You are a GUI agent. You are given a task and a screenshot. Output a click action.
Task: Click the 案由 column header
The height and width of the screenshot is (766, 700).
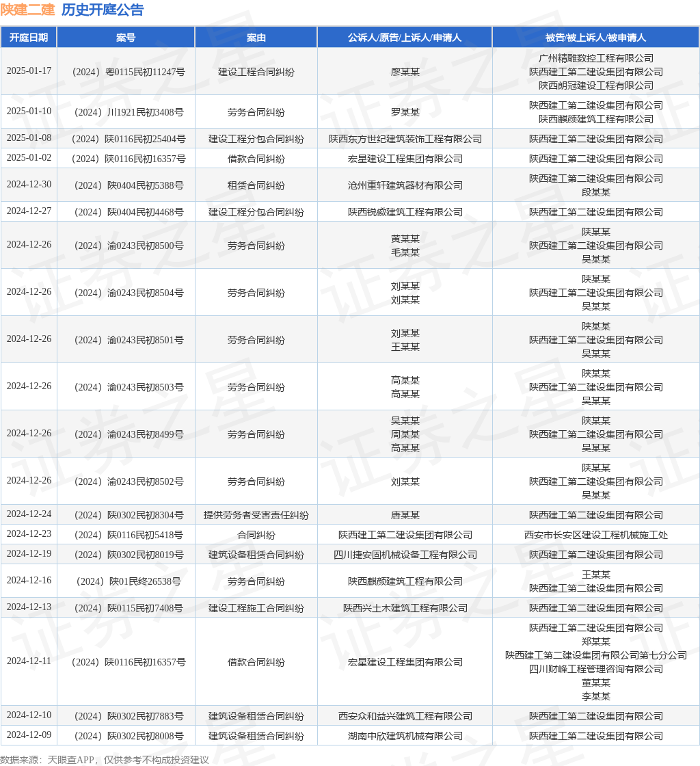pyautogui.click(x=256, y=38)
